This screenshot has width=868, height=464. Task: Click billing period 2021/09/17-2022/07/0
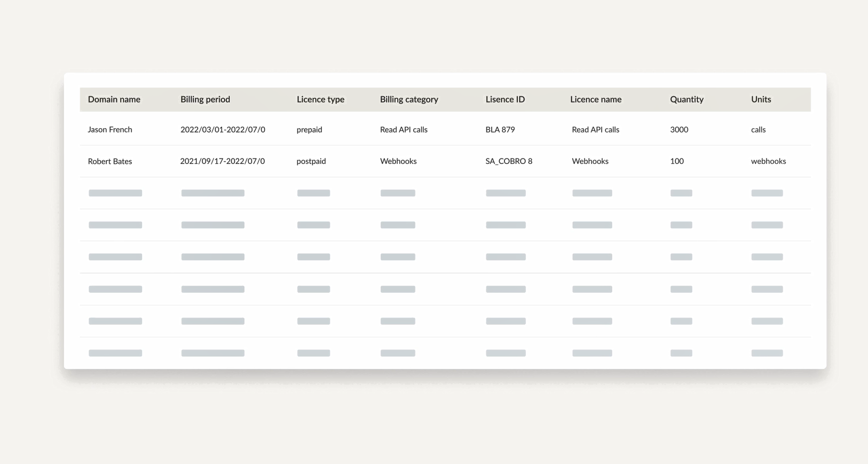pyautogui.click(x=223, y=161)
